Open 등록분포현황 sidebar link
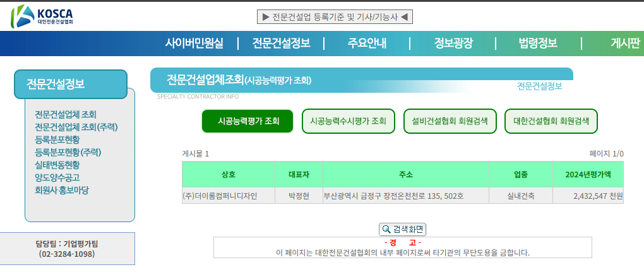Image resolution: width=644 pixels, height=272 pixels. [x=57, y=140]
